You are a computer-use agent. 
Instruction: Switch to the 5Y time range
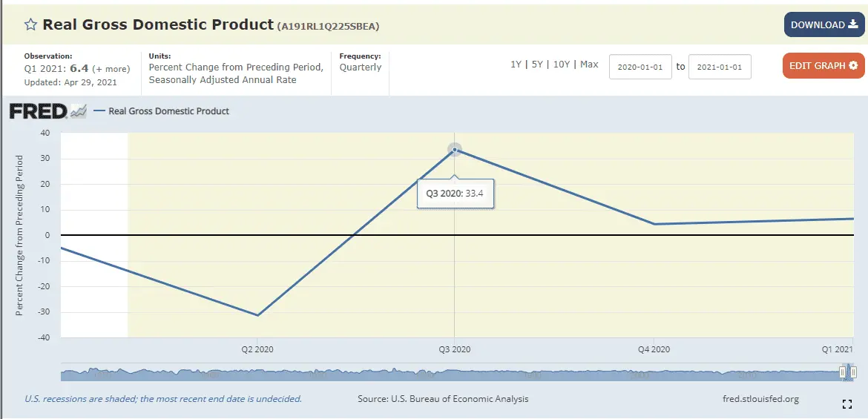point(538,65)
